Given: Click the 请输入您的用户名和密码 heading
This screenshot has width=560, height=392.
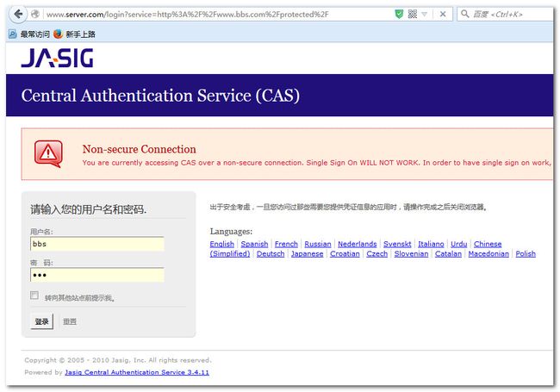Looking at the screenshot, I should [x=88, y=208].
